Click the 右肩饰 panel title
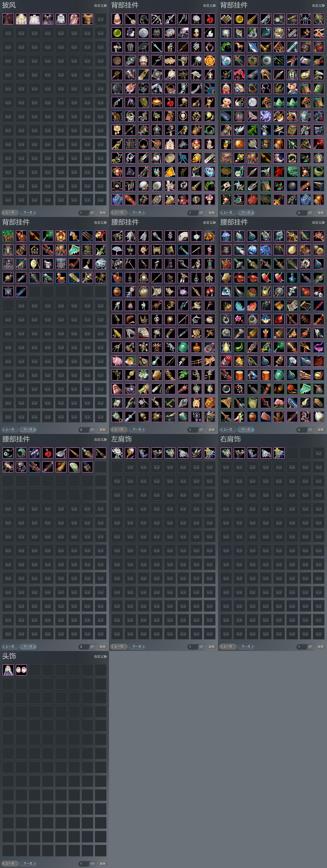This screenshot has width=327, height=868. [231, 439]
